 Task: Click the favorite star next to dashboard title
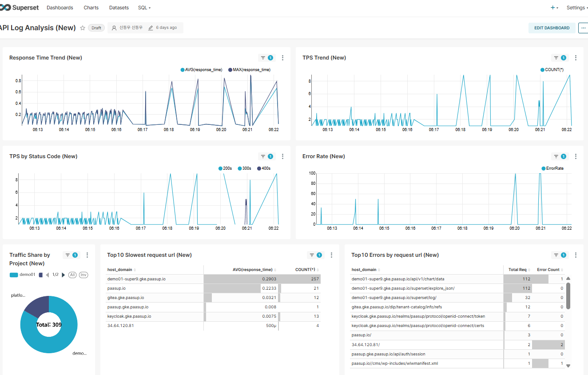click(x=83, y=28)
